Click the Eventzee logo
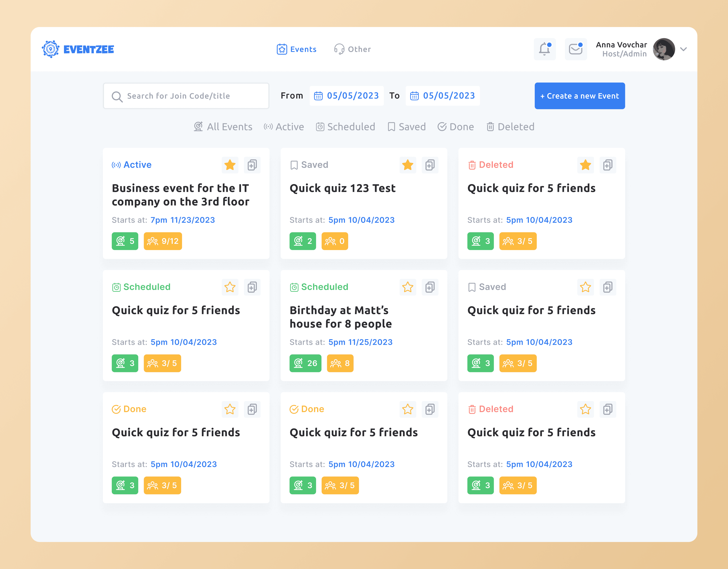The image size is (728, 569). click(78, 49)
